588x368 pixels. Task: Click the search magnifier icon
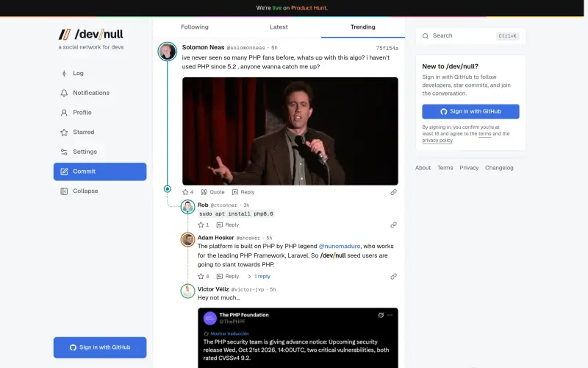tap(426, 36)
